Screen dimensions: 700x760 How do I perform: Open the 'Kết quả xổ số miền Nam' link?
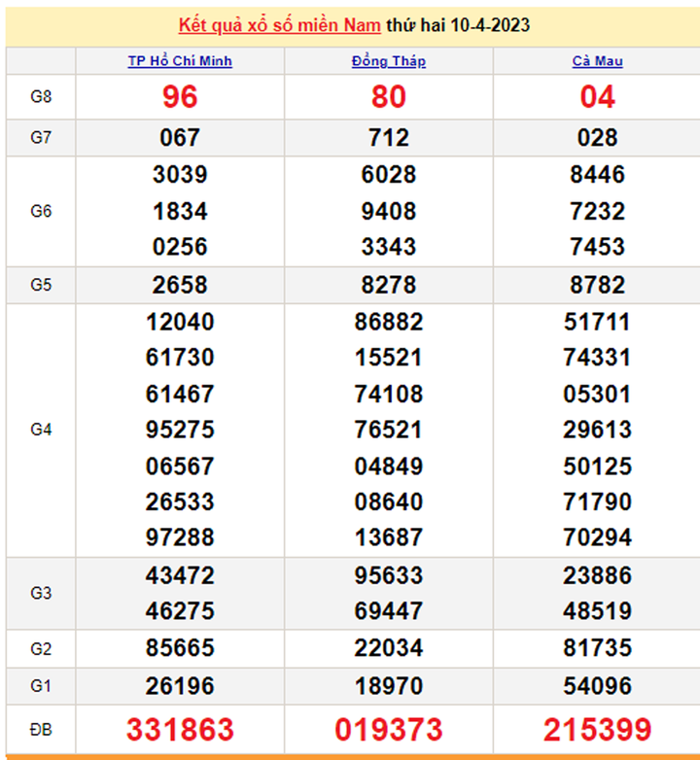click(x=279, y=25)
